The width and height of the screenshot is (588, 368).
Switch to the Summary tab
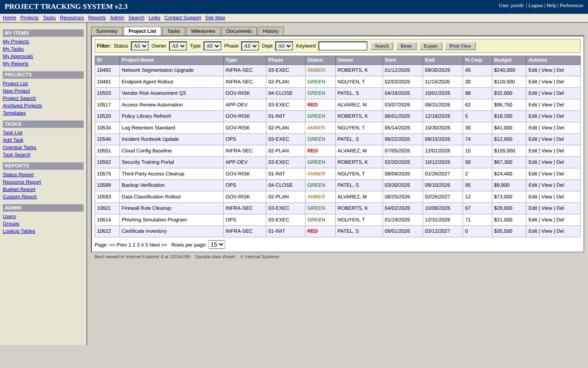click(107, 31)
